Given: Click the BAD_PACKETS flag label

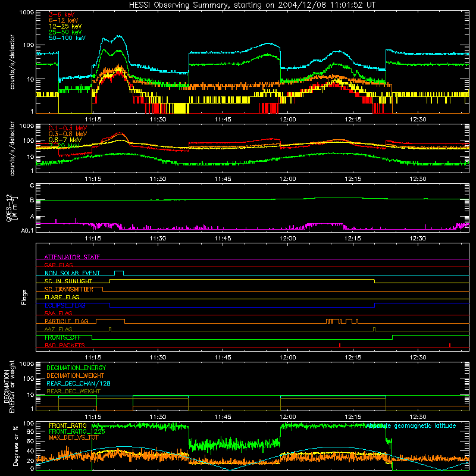Looking at the screenshot, I should pos(64,345).
